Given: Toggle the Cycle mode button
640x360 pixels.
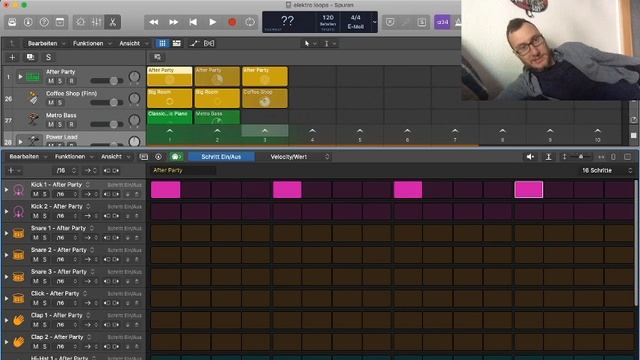Looking at the screenshot, I should tap(250, 22).
